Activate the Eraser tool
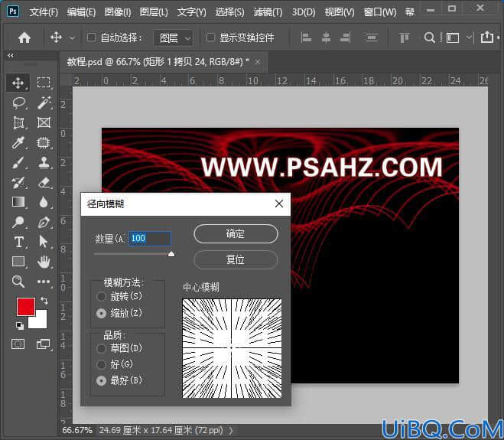 point(44,183)
